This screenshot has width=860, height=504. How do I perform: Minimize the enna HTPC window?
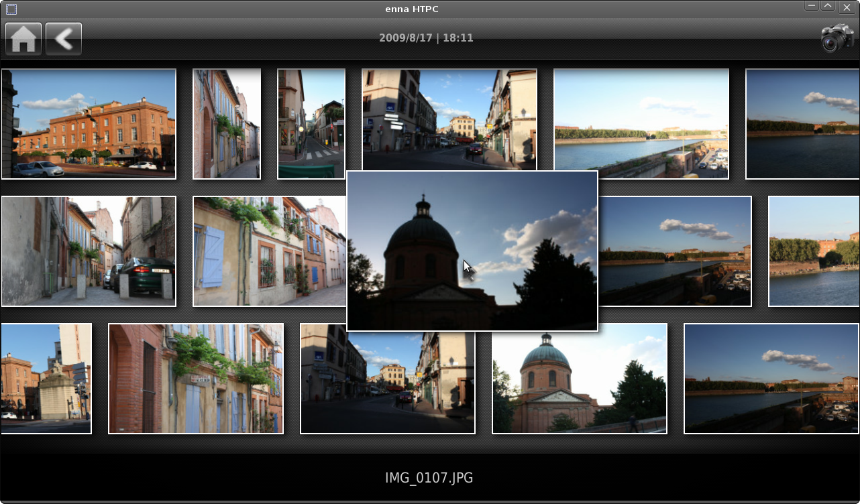[812, 7]
